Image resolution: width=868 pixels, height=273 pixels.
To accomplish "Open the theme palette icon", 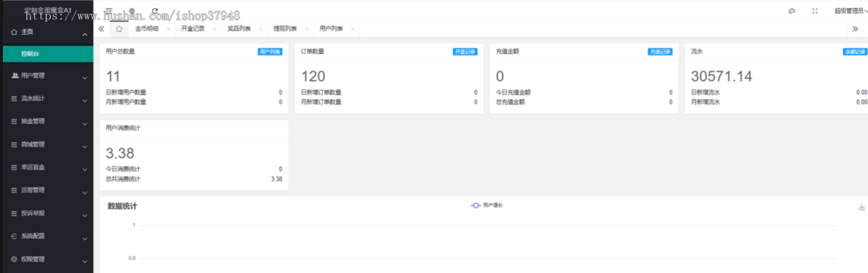I will click(x=791, y=11).
